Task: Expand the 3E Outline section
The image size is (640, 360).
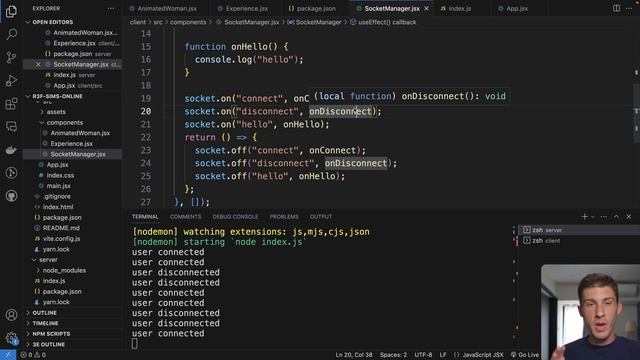Action: [49, 344]
